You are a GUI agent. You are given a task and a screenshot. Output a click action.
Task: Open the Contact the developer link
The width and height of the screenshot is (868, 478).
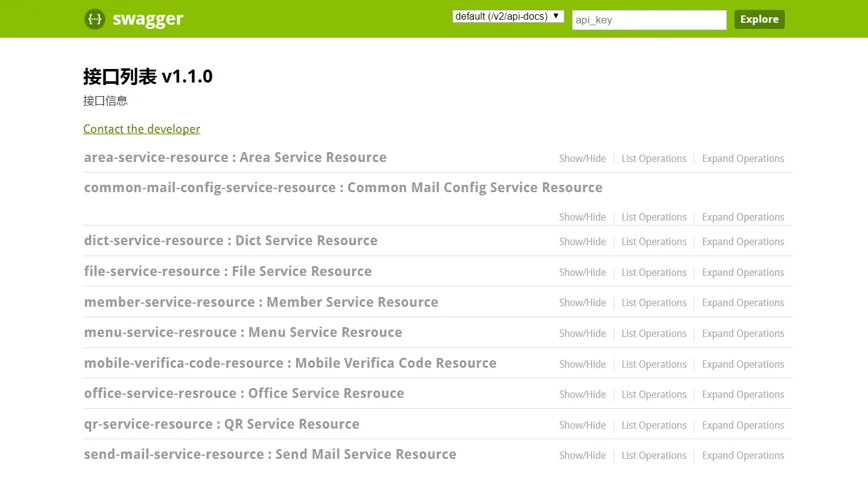pyautogui.click(x=142, y=129)
